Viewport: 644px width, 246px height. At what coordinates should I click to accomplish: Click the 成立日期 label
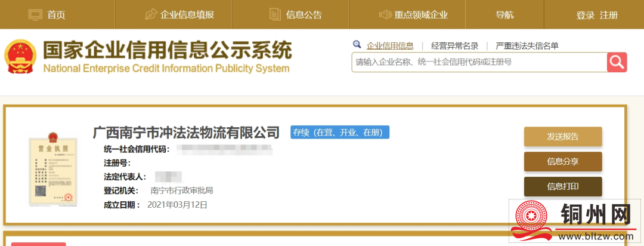pos(122,204)
